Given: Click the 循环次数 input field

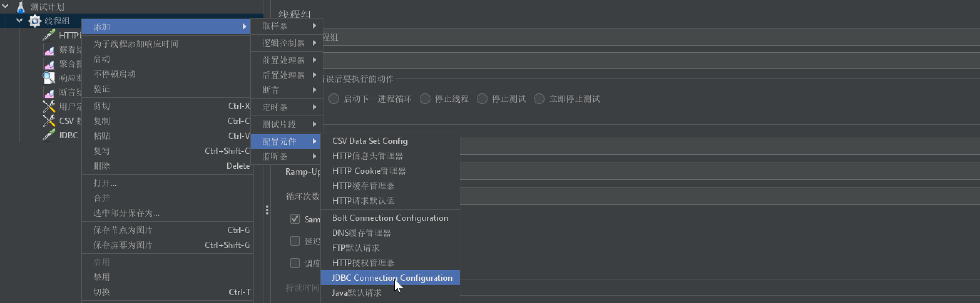Looking at the screenshot, I should (720, 196).
